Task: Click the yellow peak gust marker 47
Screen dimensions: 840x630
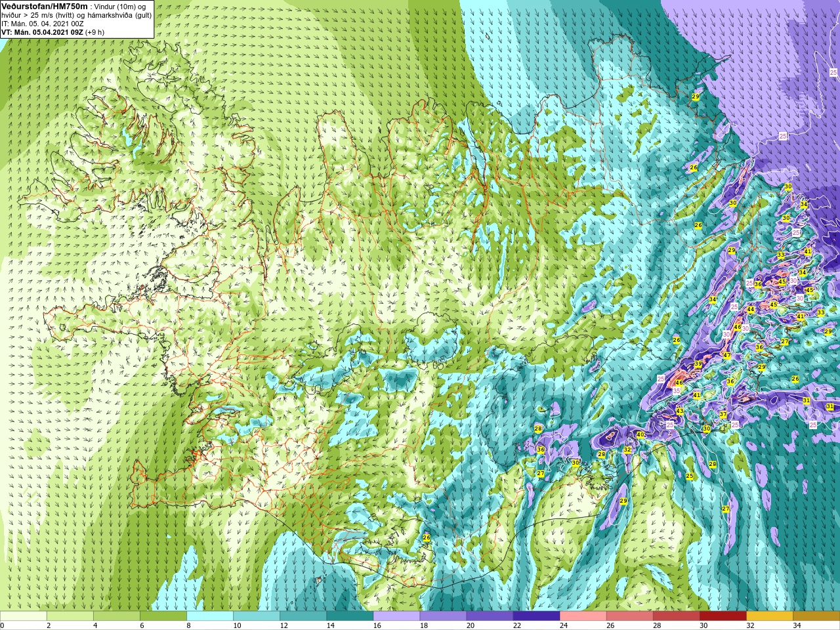Action: [x=726, y=356]
